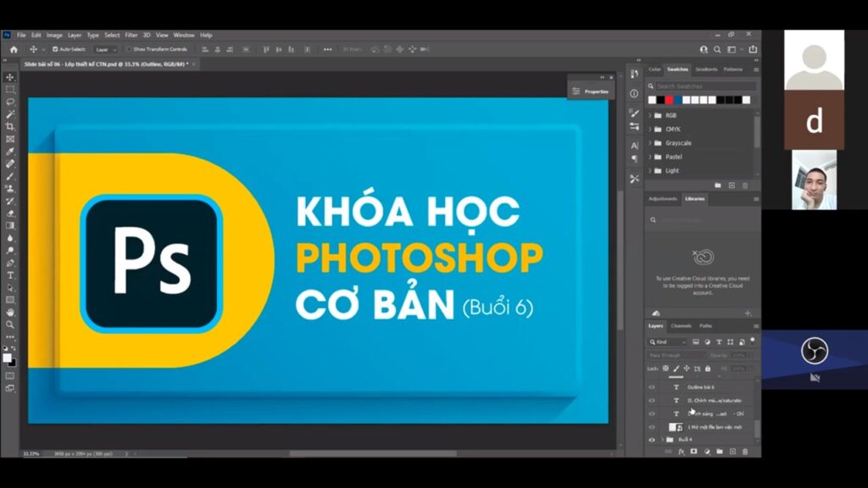Select the Frame tool
This screenshot has width=868, height=488.
coord(10,139)
